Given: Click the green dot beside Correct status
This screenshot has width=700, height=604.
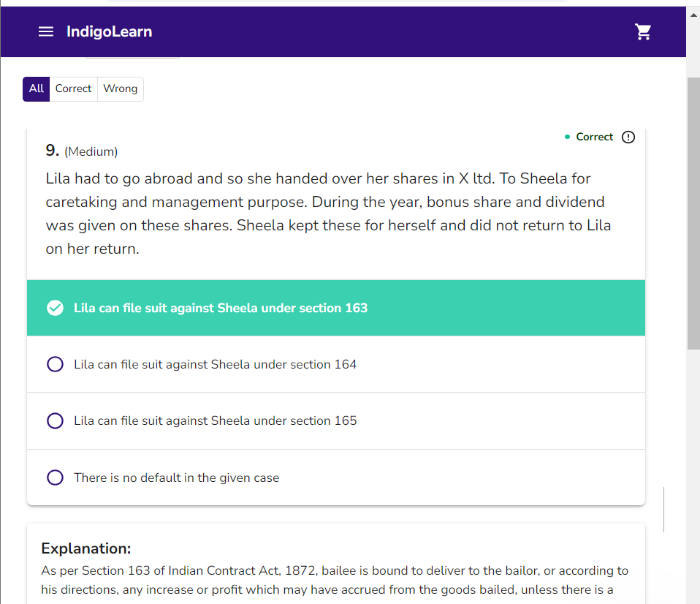Looking at the screenshot, I should (x=567, y=137).
